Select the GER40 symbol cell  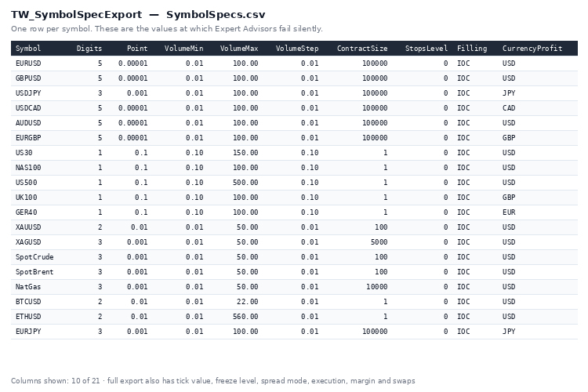point(26,212)
